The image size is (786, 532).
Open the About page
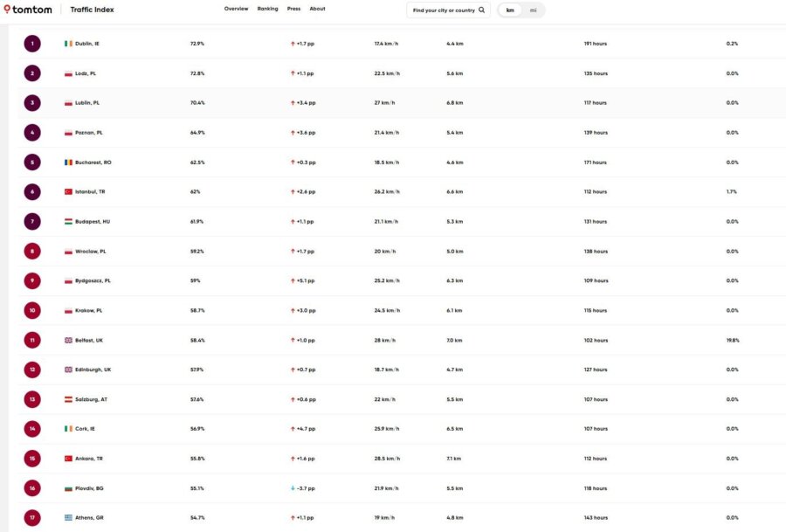pyautogui.click(x=317, y=9)
